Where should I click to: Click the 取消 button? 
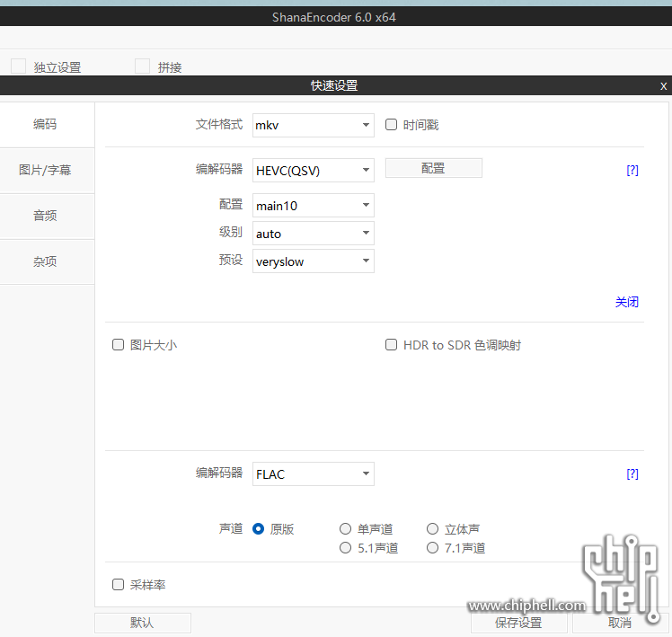(620, 623)
